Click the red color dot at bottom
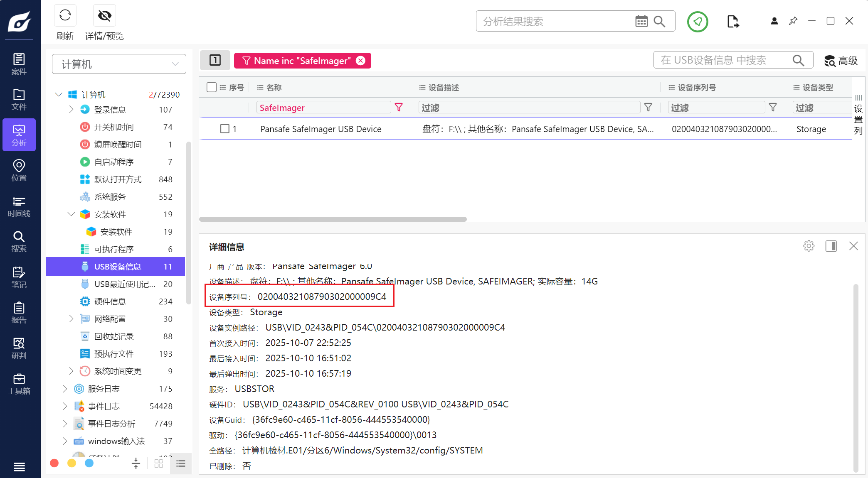 tap(54, 463)
